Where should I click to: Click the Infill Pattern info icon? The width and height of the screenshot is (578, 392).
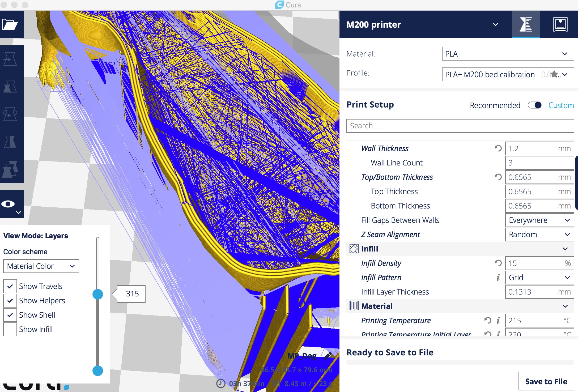[498, 278]
